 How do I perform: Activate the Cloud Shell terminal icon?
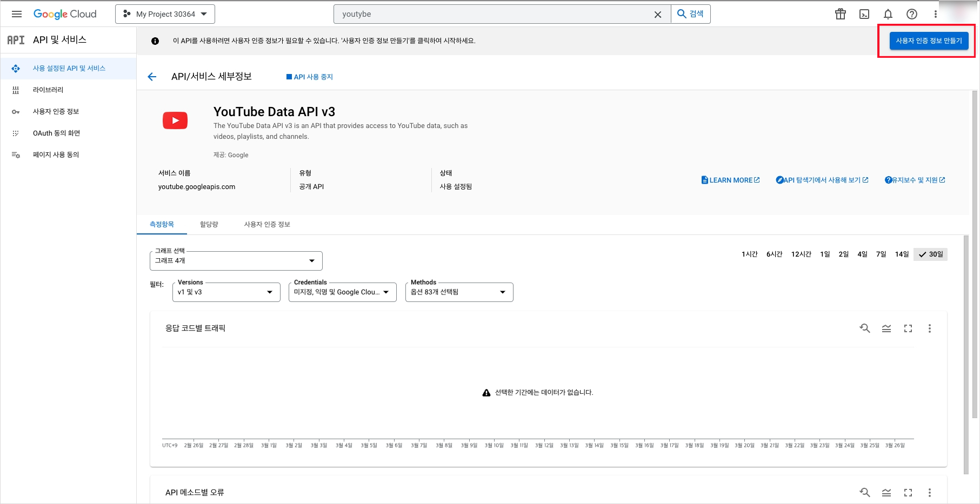point(864,14)
